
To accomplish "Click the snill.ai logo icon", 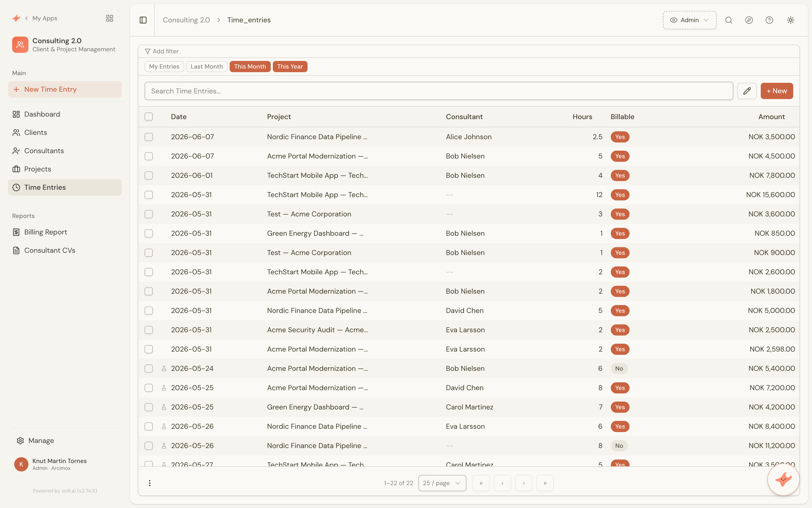I will (x=16, y=18).
